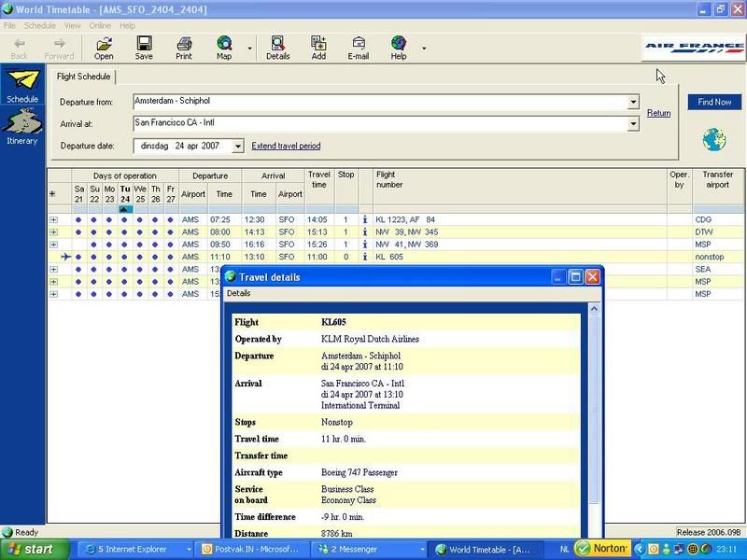
Task: Expand all rows with header plus icon
Action: pyautogui.click(x=52, y=194)
